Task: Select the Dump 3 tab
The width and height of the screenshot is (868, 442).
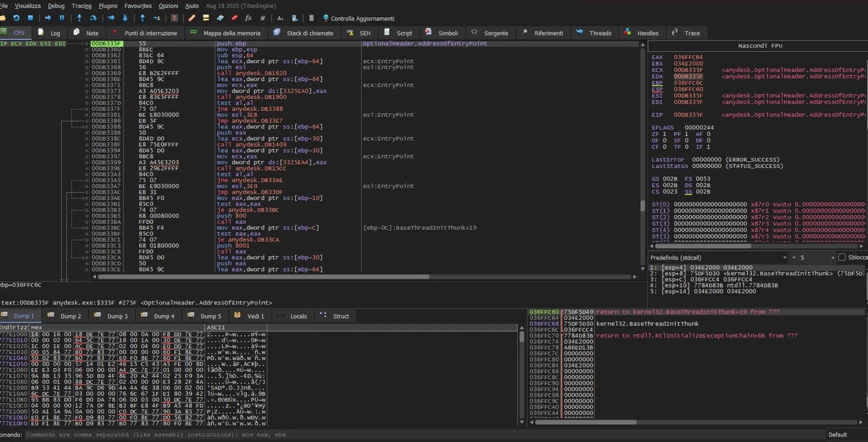Action: coord(117,316)
